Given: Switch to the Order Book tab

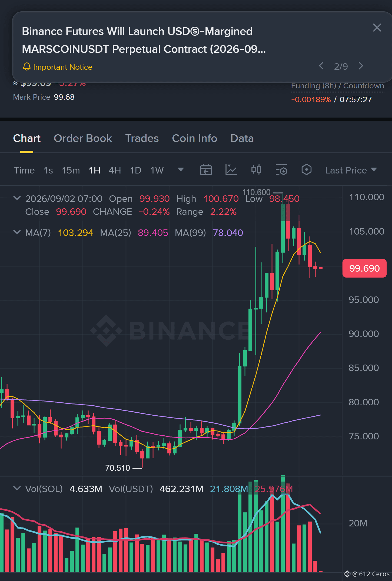Looking at the screenshot, I should coord(83,138).
